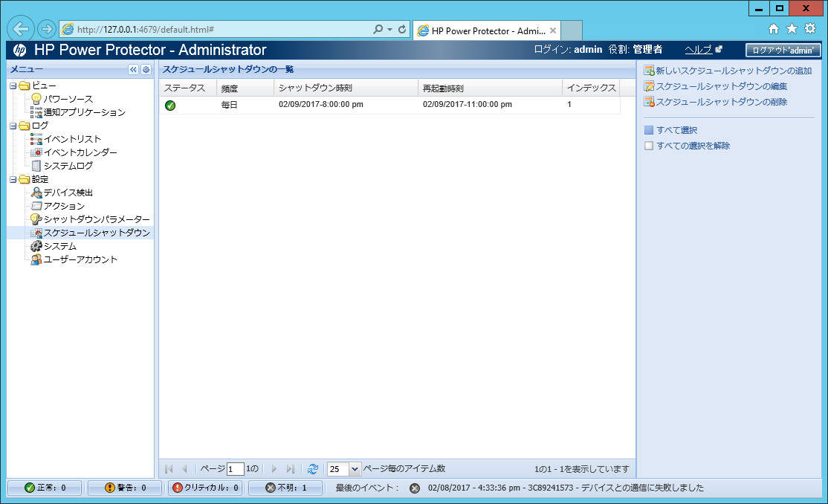Open browser Tools gear icon
This screenshot has height=504, width=828.
tap(810, 28)
